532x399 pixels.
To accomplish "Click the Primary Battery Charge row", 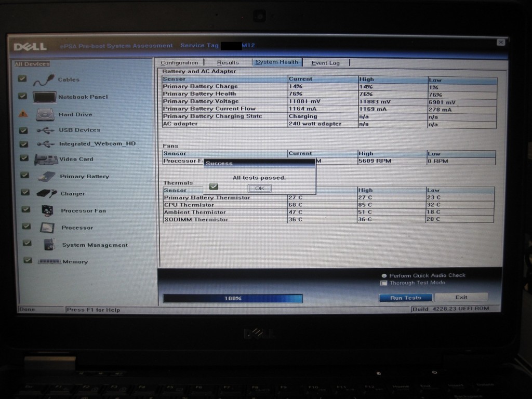I will (329, 87).
